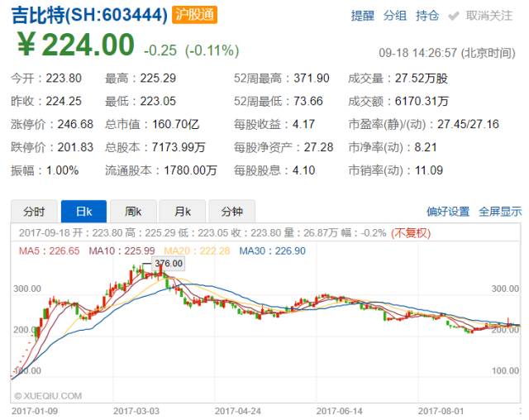Toggle the MA30 moving average line
The image size is (529, 420).
(261, 251)
